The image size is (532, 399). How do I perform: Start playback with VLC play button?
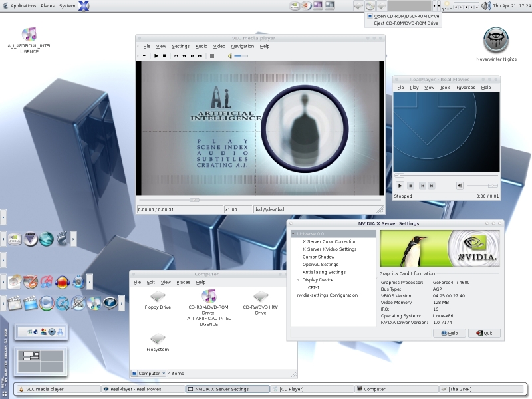(x=156, y=56)
